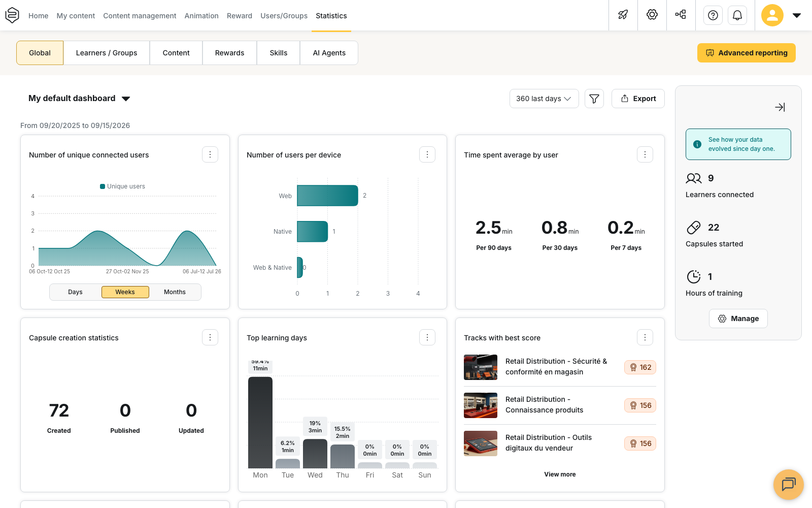This screenshot has width=812, height=508.
Task: Click the hierarchy structure icon
Action: coord(681,15)
